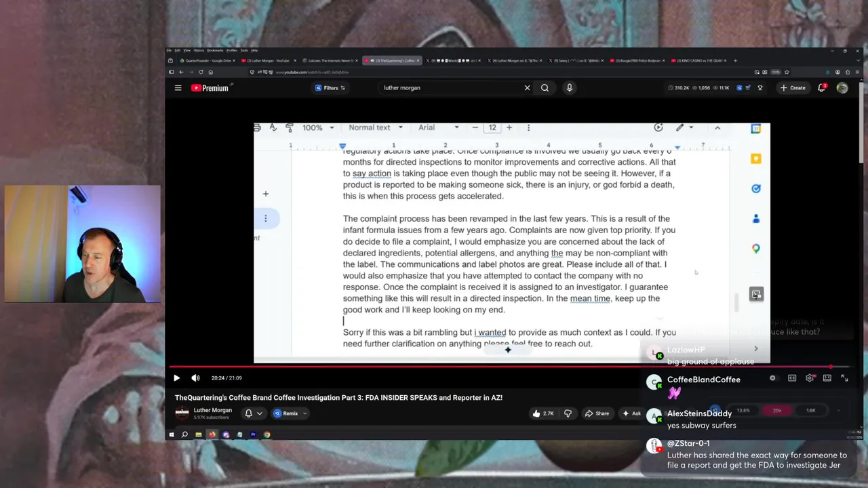
Task: Switch to the KINO CASINO browser tab
Action: click(698, 60)
